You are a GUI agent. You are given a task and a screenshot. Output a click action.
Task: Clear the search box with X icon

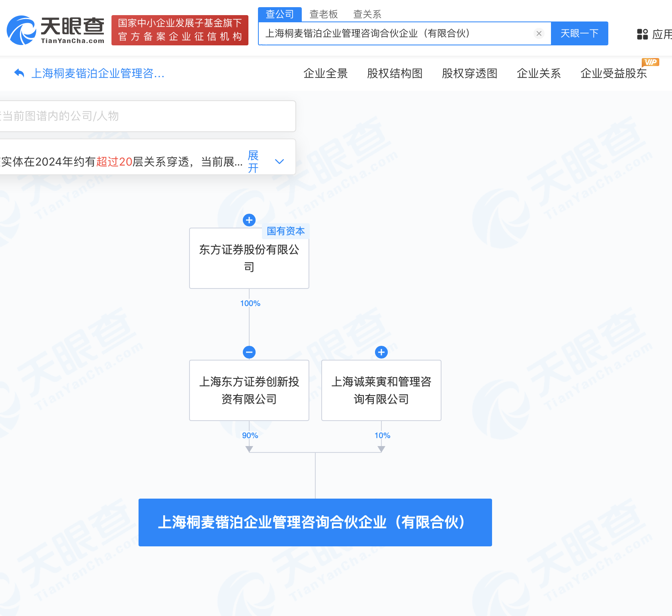(539, 33)
